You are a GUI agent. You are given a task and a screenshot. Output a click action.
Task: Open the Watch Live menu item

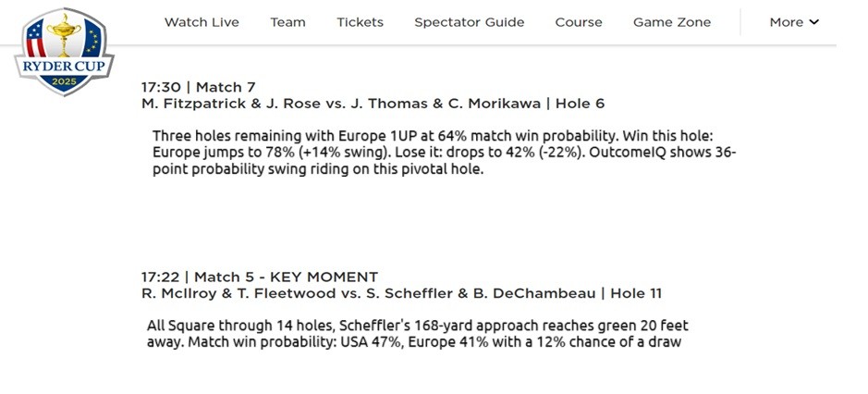(x=202, y=22)
